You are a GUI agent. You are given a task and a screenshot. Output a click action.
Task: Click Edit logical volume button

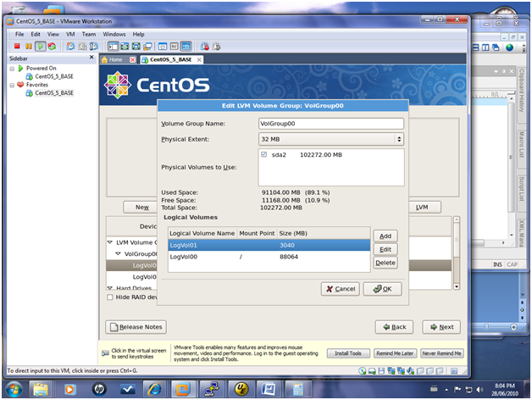click(385, 249)
